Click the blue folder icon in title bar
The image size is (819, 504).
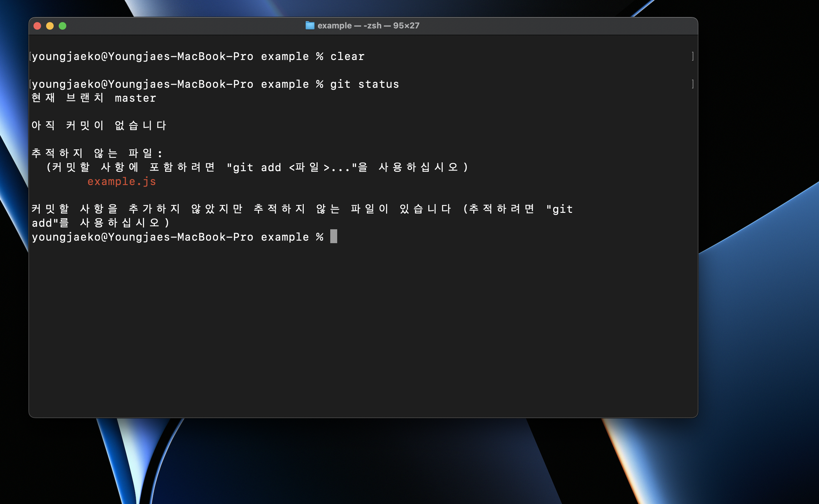[310, 25]
